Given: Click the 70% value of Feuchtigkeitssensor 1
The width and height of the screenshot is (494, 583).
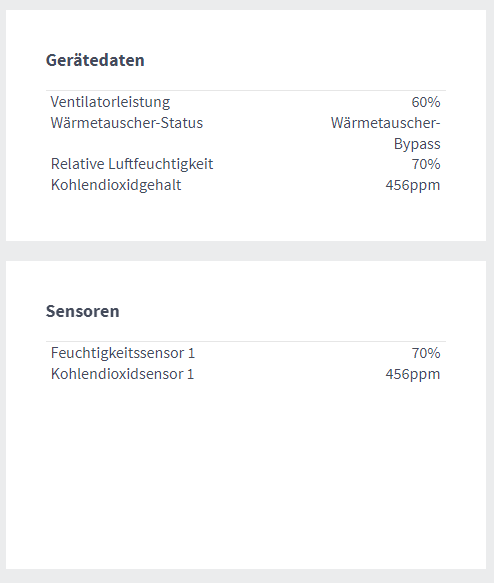Looking at the screenshot, I should (x=426, y=353).
